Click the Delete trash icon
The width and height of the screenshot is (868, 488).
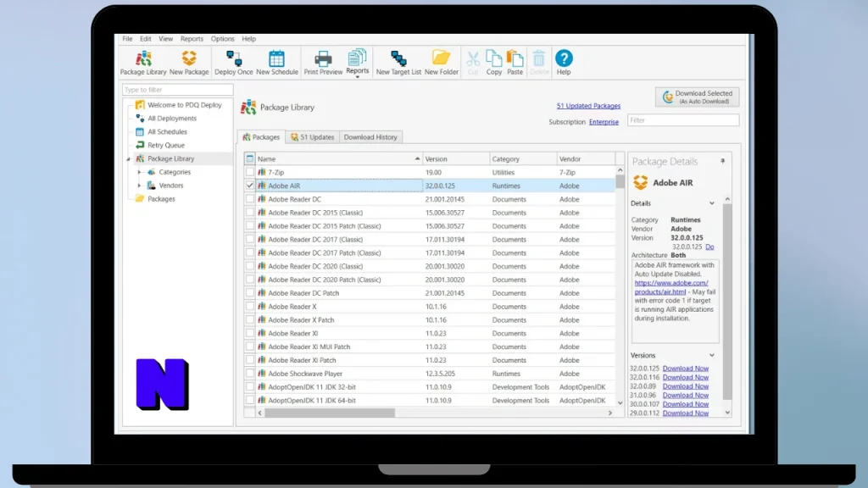click(x=538, y=63)
